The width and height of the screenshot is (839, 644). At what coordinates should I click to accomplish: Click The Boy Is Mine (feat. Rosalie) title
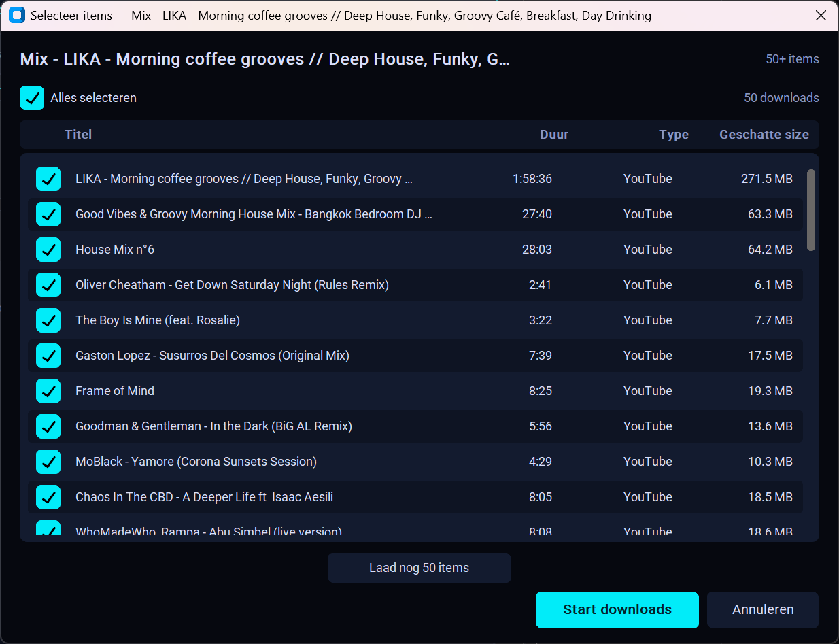pos(158,320)
